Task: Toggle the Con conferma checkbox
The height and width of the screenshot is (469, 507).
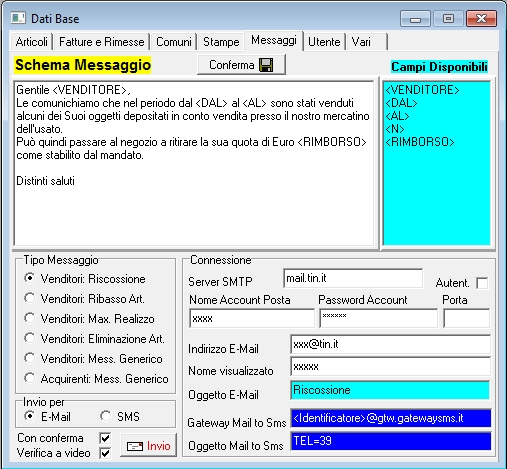Action: pos(105,438)
